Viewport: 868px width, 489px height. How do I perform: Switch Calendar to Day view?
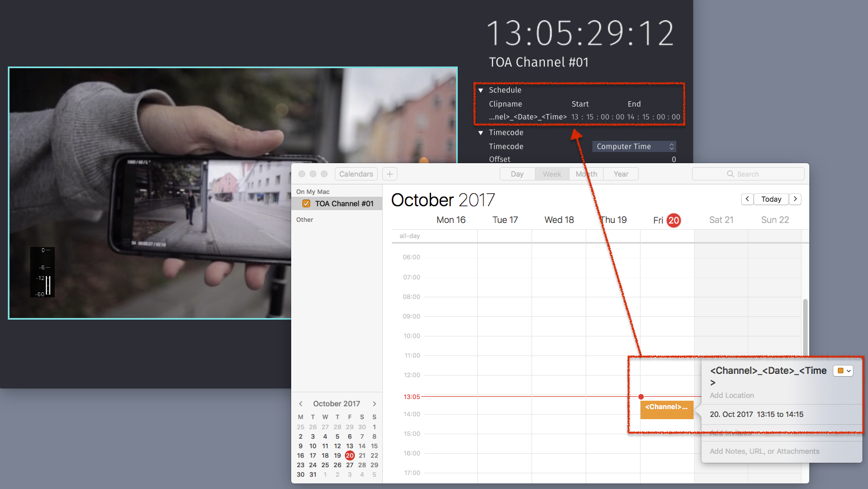click(517, 174)
